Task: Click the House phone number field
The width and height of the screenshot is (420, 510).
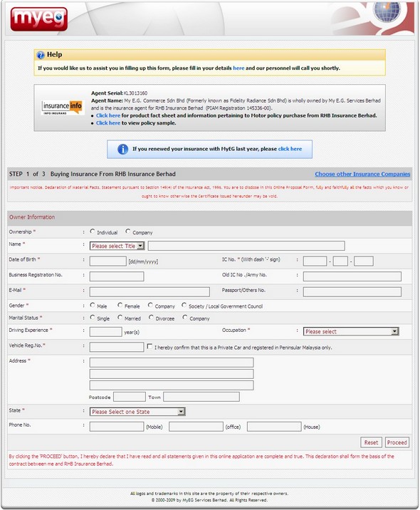Action: coord(274,427)
